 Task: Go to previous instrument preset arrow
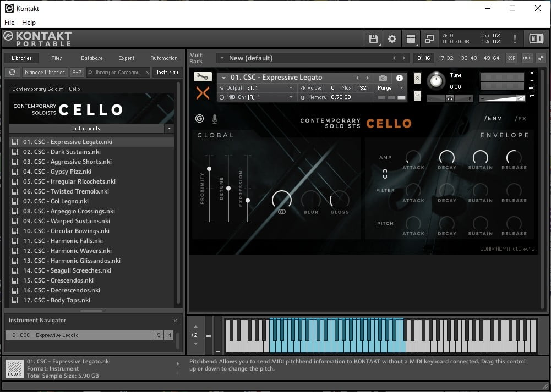[x=357, y=78]
